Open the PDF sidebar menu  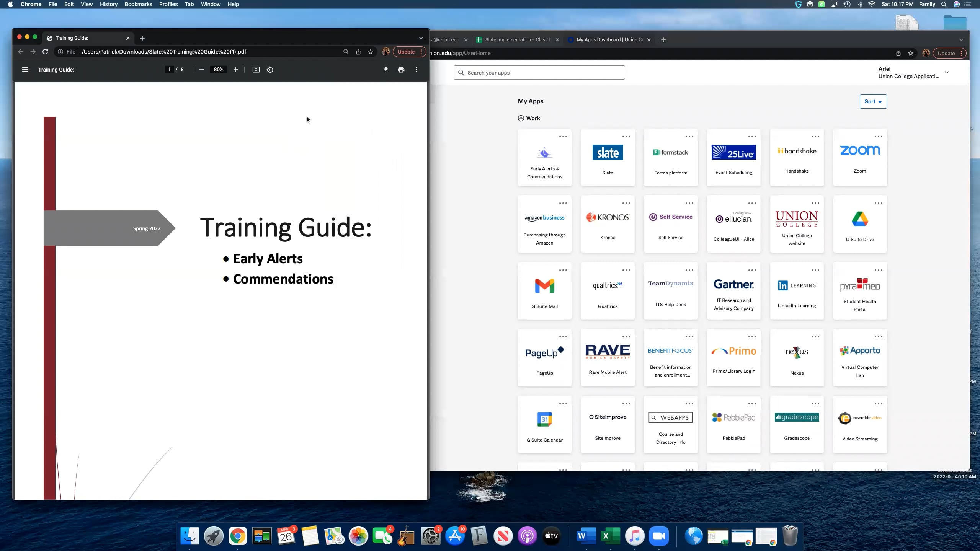[25, 70]
